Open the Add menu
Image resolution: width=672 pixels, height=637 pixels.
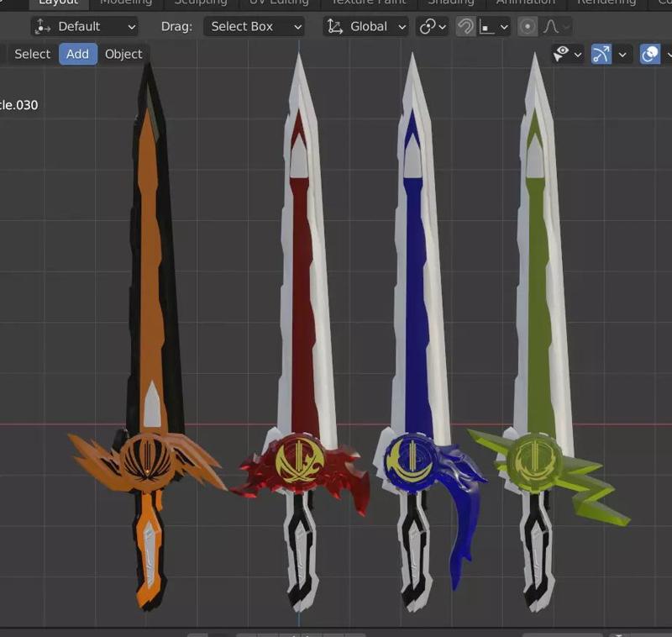coord(77,54)
